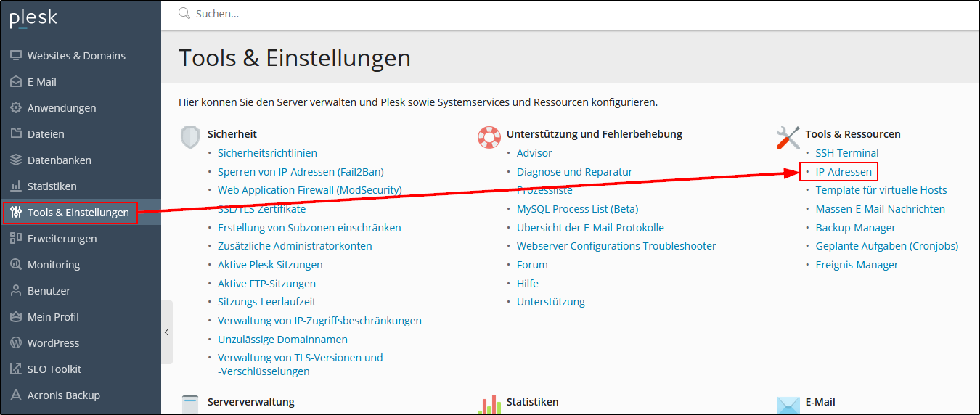Image resolution: width=980 pixels, height=415 pixels.
Task: Click the Monitoring magnifier icon
Action: click(x=16, y=265)
